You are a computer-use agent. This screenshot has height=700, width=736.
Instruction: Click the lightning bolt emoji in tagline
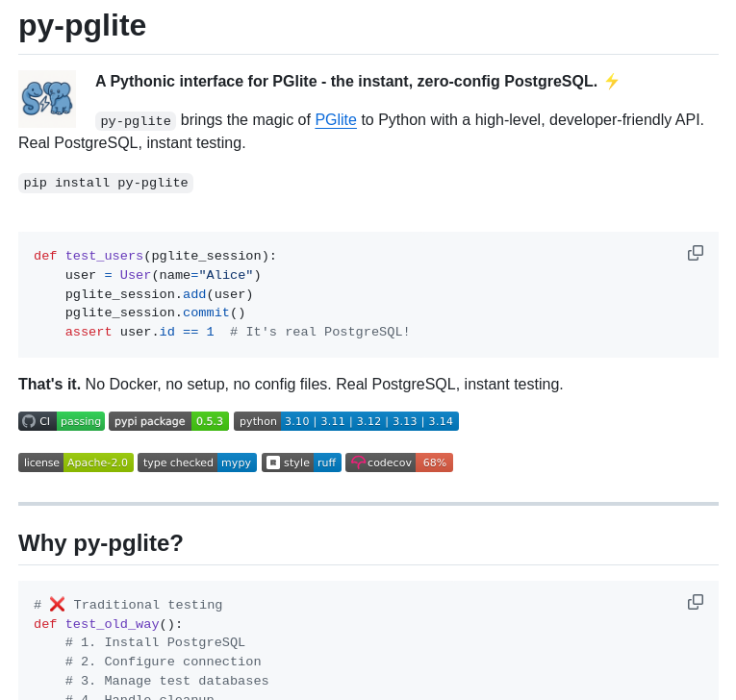point(612,81)
